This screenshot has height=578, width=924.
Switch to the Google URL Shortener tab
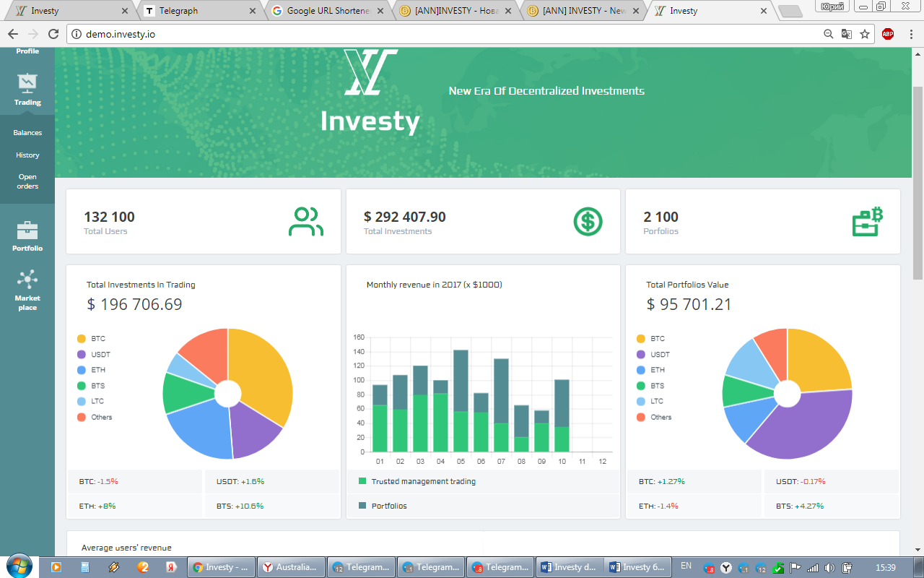click(328, 11)
